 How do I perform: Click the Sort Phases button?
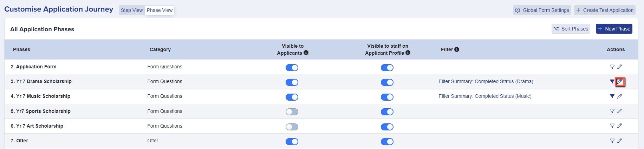571,29
